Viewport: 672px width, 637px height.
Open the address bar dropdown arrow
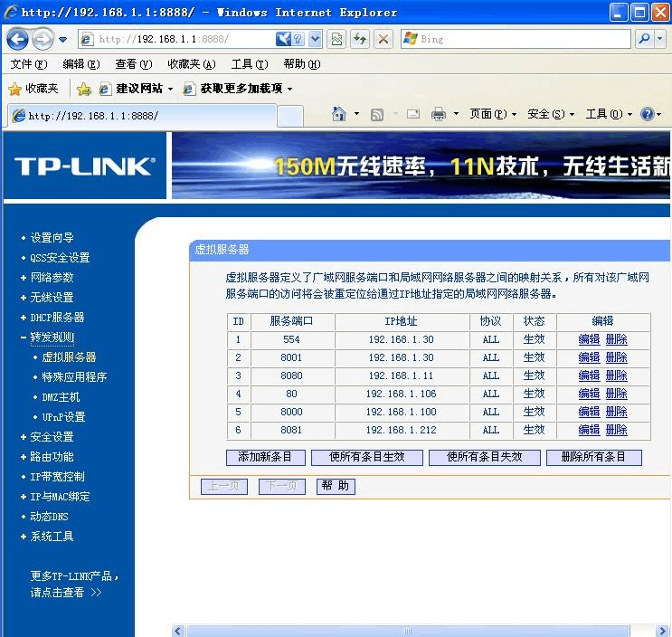pyautogui.click(x=316, y=39)
